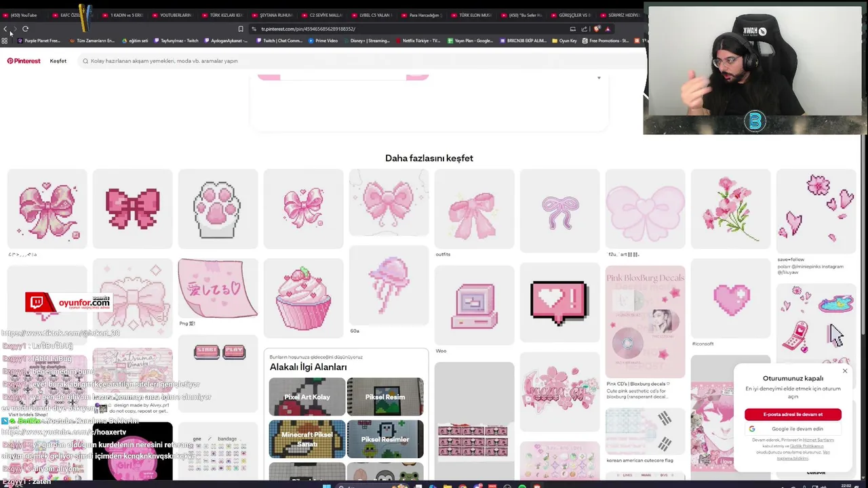Open the Disney+ Streaming bookmark
Screen dimensions: 868x488
click(366, 41)
